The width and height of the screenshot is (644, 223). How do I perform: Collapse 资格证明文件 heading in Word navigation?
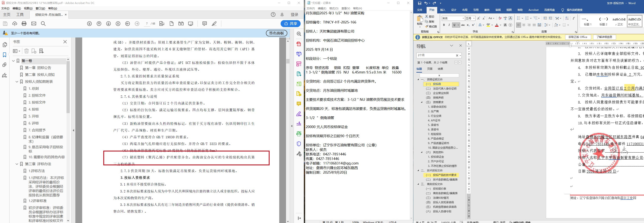418,80
